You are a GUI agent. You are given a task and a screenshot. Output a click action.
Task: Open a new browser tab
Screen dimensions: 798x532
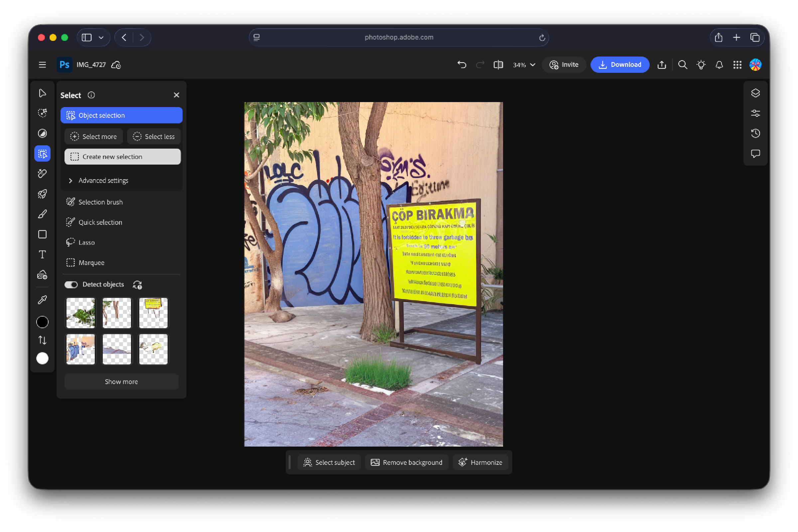736,37
